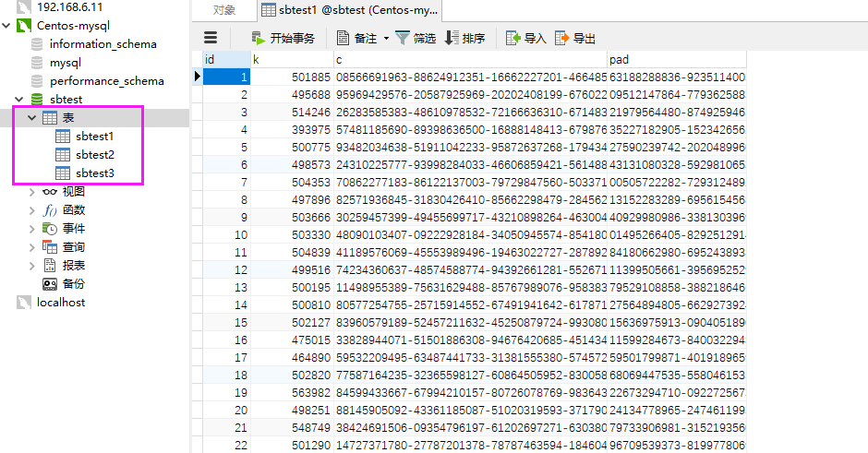Select id cell with value 10
This screenshot has width=868, height=453.
[226, 235]
